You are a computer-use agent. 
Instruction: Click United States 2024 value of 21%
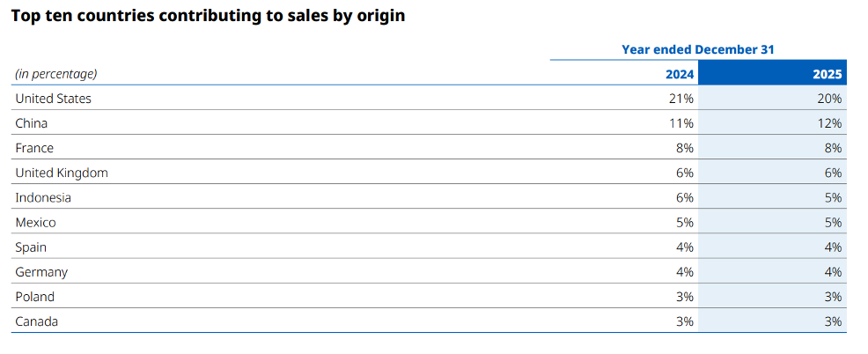coord(680,99)
